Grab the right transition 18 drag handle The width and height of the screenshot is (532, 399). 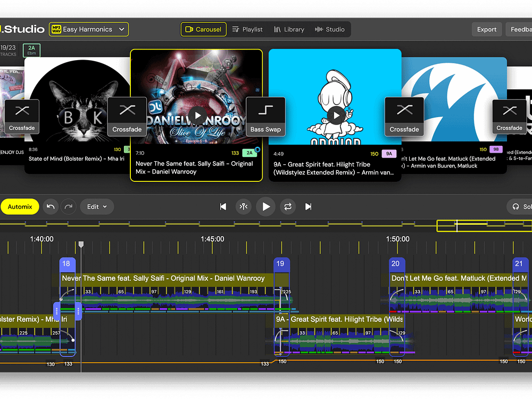pyautogui.click(x=78, y=311)
